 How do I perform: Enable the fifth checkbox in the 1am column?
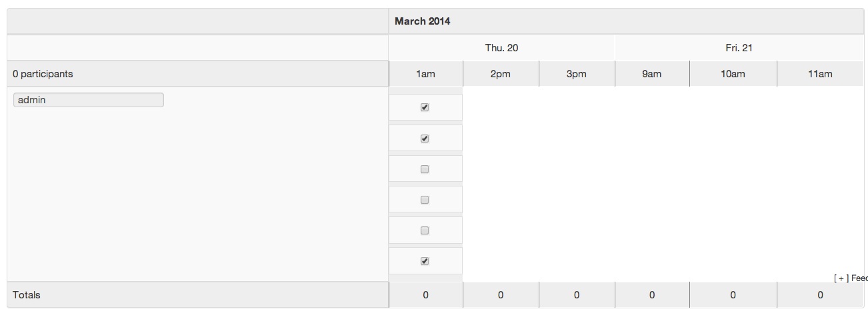pyautogui.click(x=425, y=230)
